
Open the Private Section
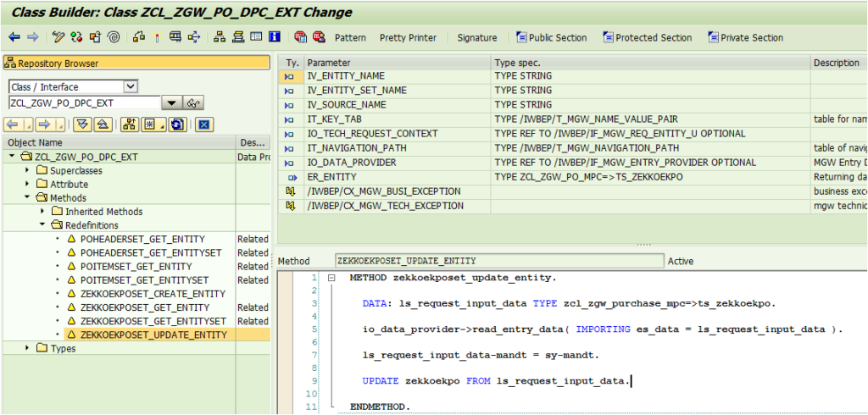(745, 37)
